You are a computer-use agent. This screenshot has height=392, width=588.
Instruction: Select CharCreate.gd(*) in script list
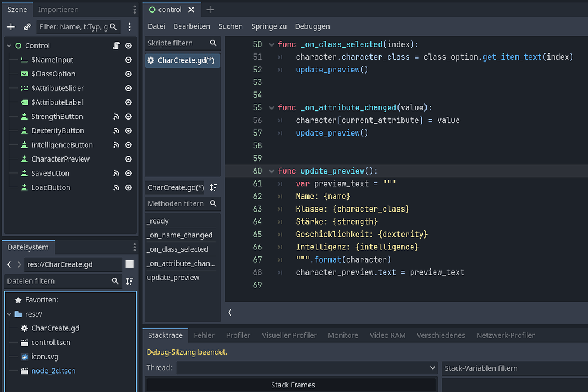point(182,60)
